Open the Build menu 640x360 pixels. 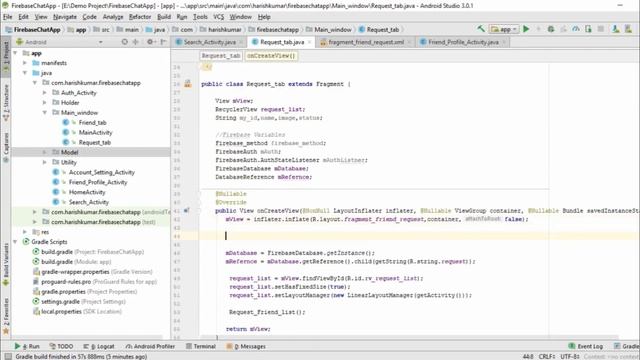pyautogui.click(x=164, y=17)
